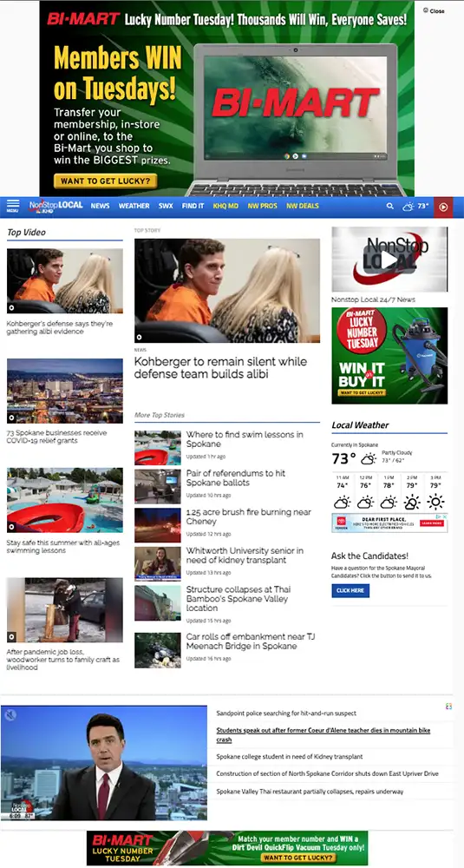Image resolution: width=464 pixels, height=868 pixels.
Task: Open the navbar weather cloud icon
Action: (x=408, y=206)
